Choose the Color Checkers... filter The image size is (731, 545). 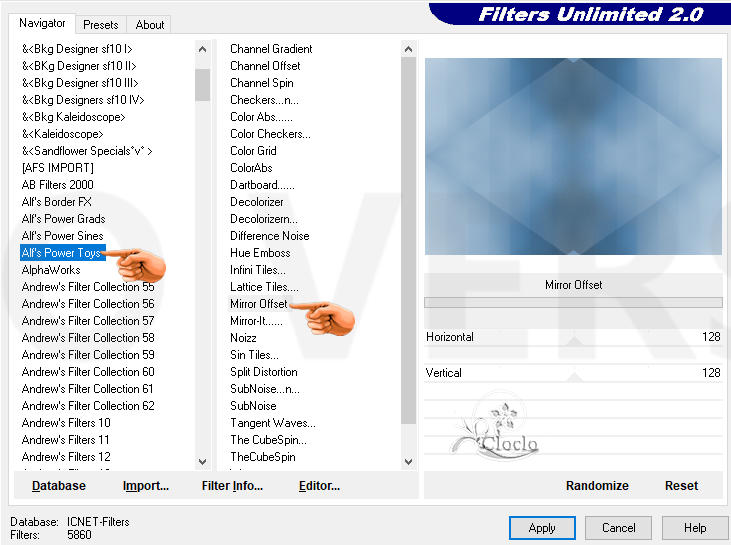[270, 134]
